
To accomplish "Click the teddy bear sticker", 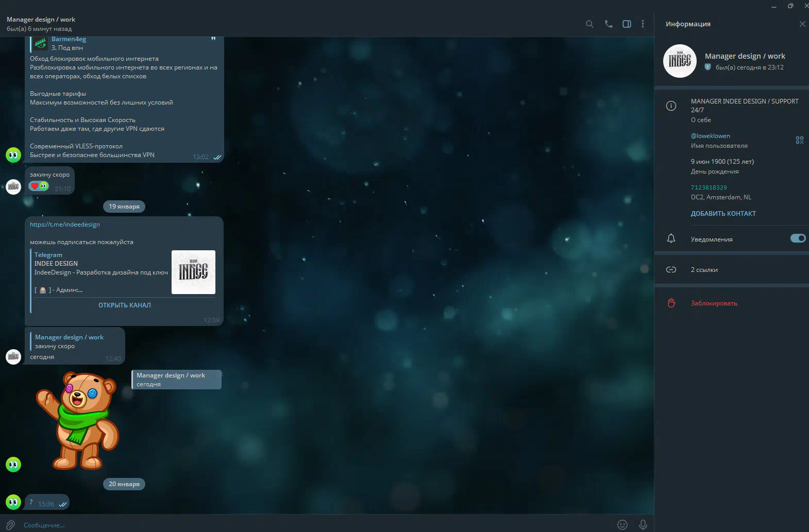I will [78, 420].
